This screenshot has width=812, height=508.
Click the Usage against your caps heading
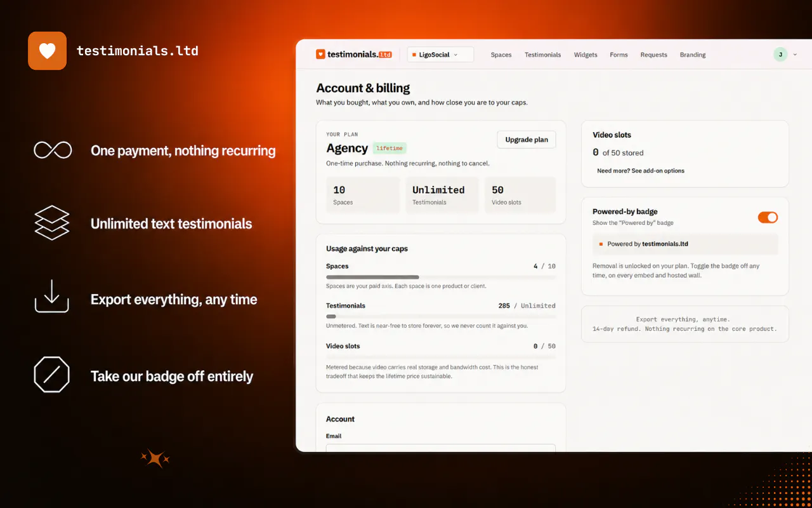[367, 249]
